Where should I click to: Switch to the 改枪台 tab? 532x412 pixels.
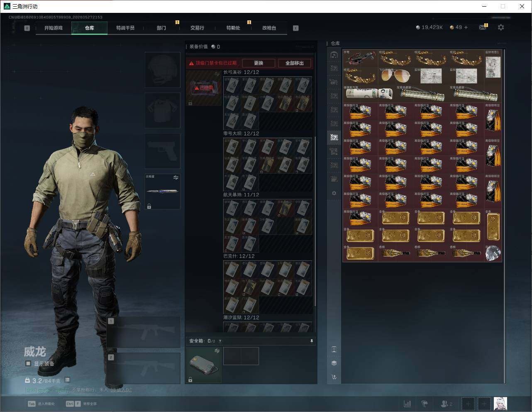269,28
